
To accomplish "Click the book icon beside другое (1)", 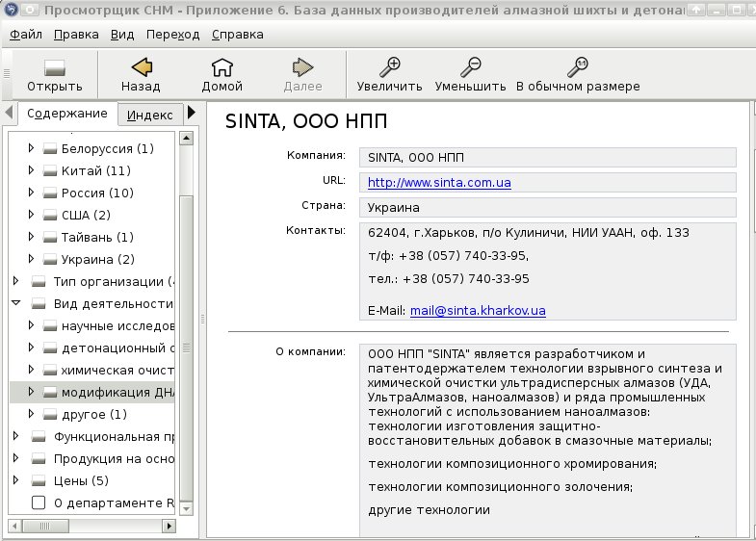I will (x=50, y=415).
